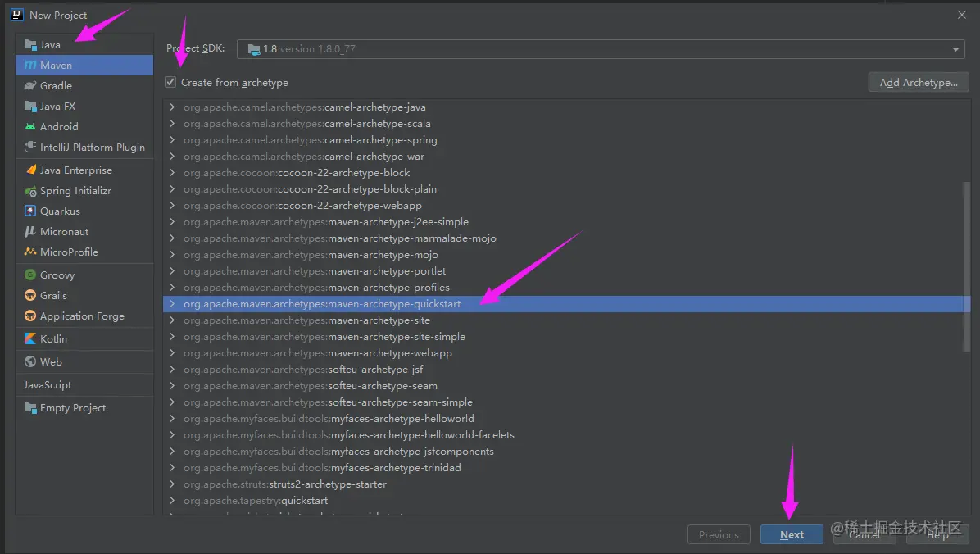The image size is (980, 554).
Task: Toggle Create from archetype checkbox
Action: [x=170, y=82]
